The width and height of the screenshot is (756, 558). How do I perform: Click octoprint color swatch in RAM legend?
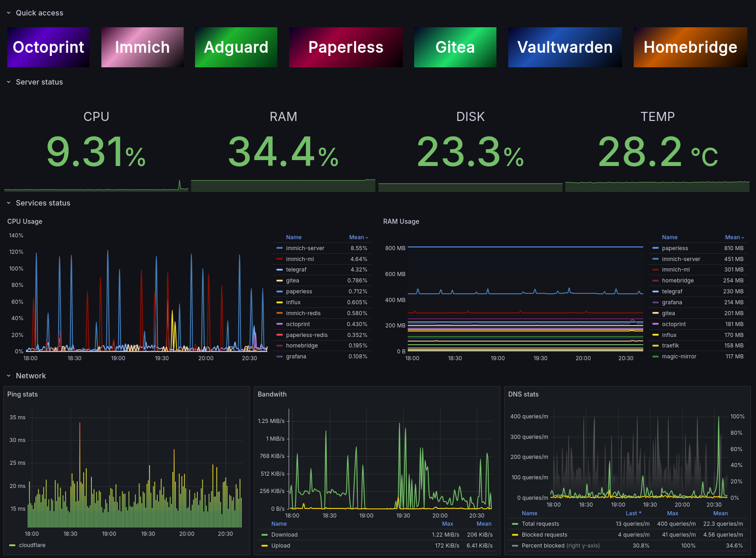(x=656, y=324)
